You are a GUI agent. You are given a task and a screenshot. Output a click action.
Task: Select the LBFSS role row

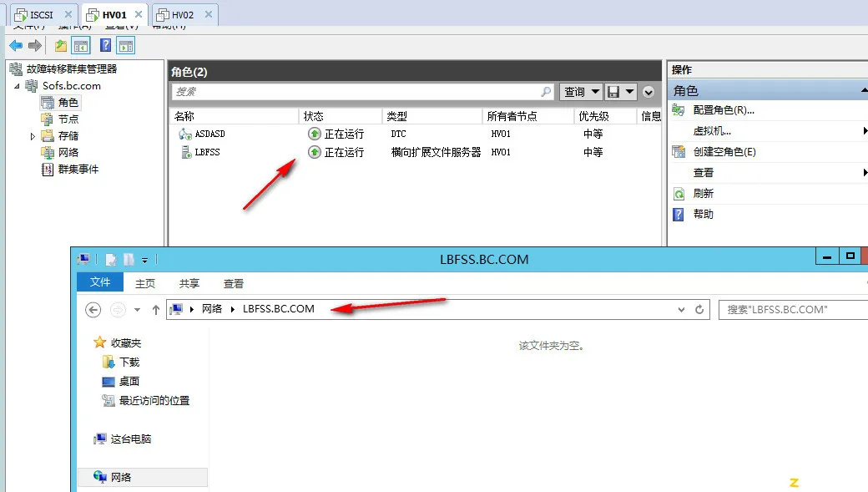coord(415,152)
